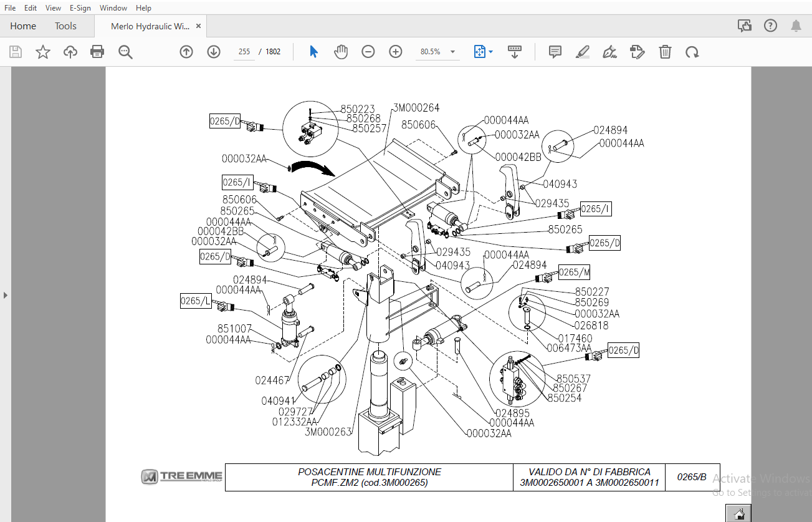Click part number 026818 label
Screen dimensions: 812x522
(591, 325)
